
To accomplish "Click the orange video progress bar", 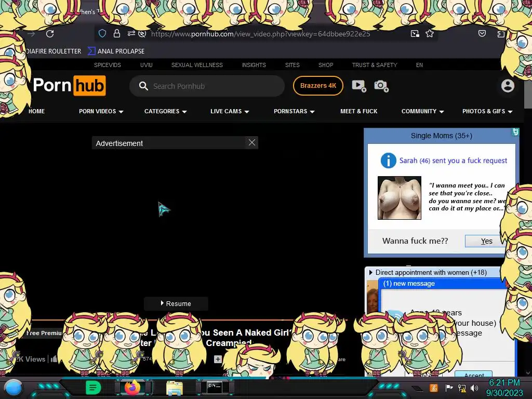I will pos(190,320).
